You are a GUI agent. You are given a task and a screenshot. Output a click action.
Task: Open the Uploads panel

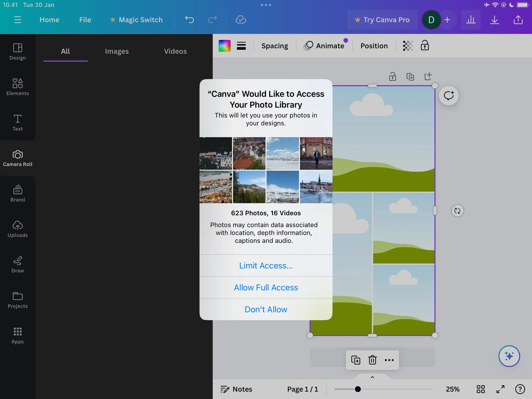click(x=17, y=229)
